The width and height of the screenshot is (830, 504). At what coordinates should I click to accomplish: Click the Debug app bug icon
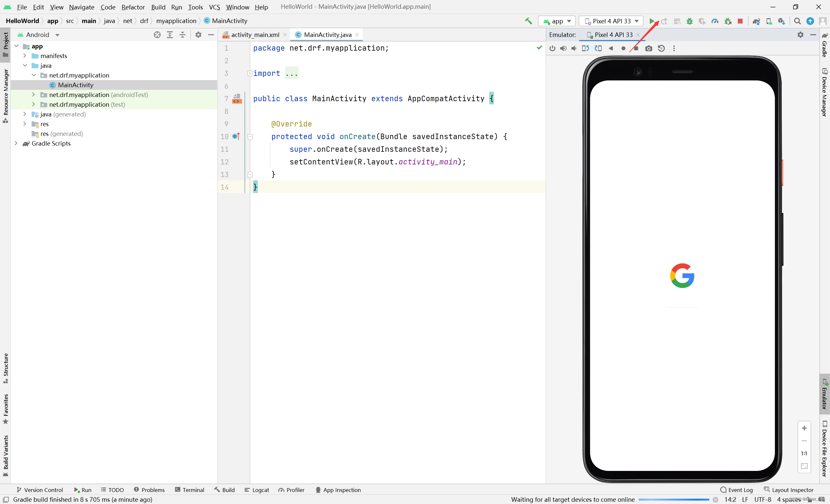[x=690, y=21]
